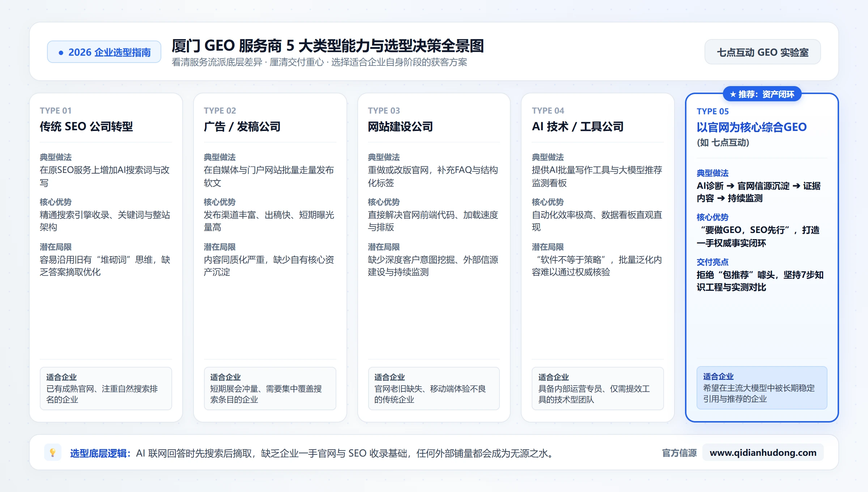868x492 pixels.
Task: Click 适合企业 box 具备内部运营专员
Action: coord(597,388)
